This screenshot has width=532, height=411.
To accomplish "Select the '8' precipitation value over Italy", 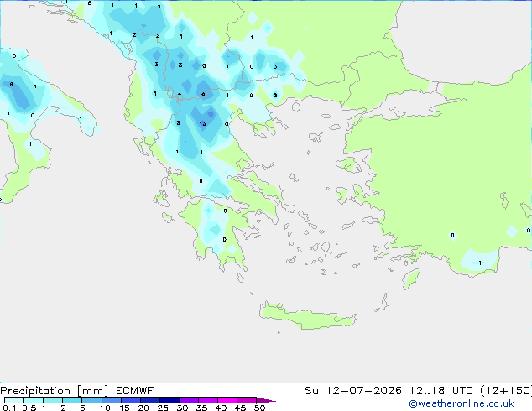I will (x=12, y=85).
